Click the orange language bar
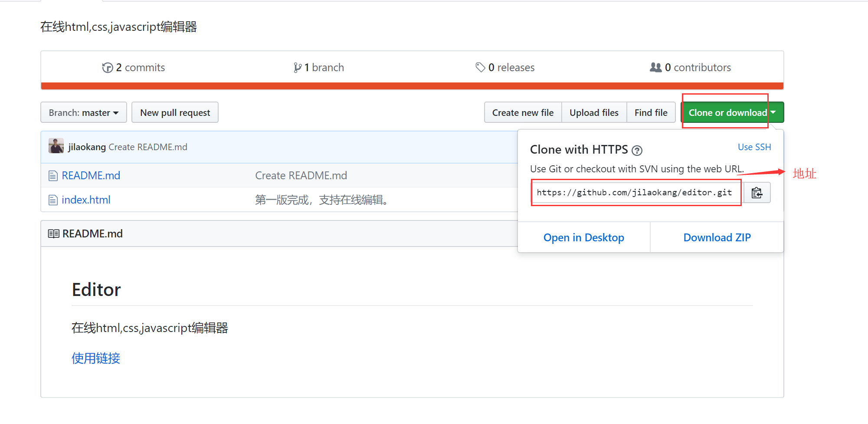The width and height of the screenshot is (868, 424). [x=412, y=86]
